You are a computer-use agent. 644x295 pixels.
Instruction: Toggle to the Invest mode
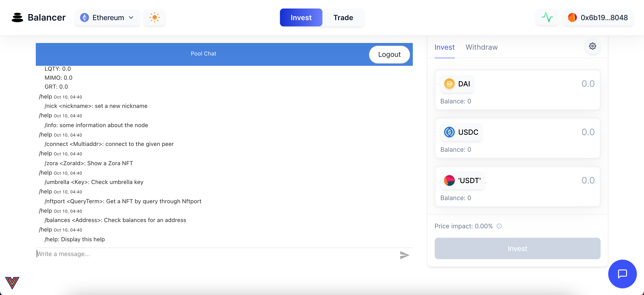click(x=445, y=47)
